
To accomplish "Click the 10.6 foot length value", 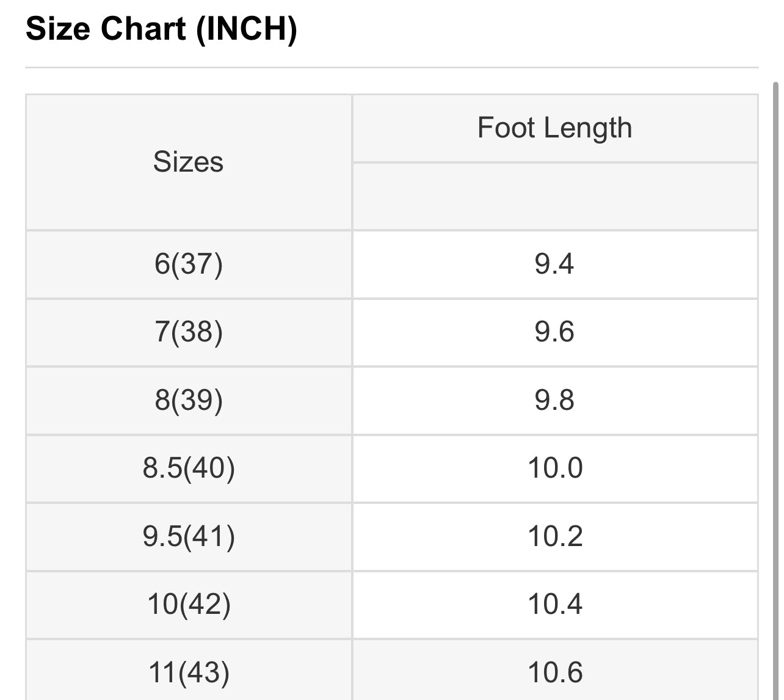I will click(554, 673).
